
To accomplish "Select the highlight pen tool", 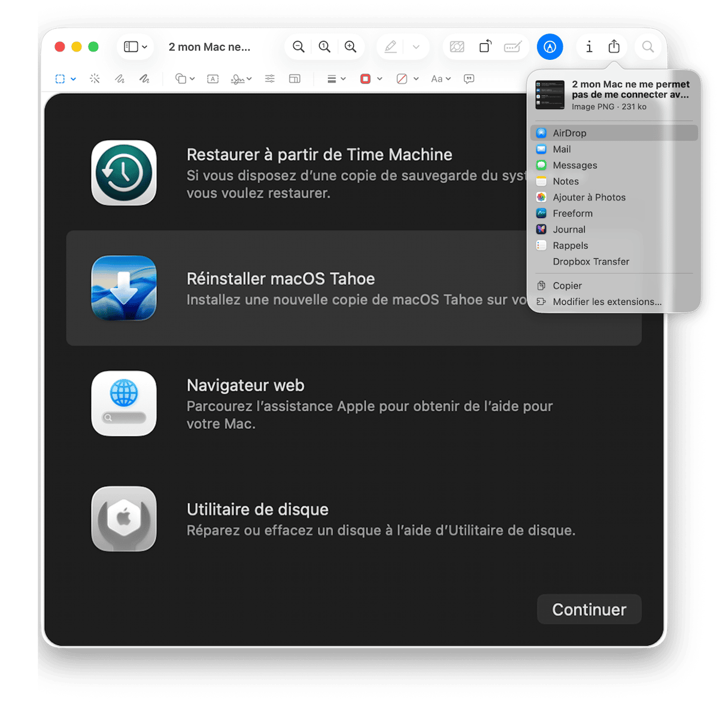I will 390,47.
